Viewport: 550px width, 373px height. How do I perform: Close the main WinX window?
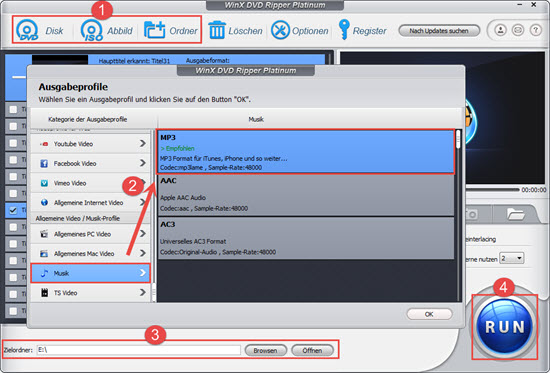[534, 5]
